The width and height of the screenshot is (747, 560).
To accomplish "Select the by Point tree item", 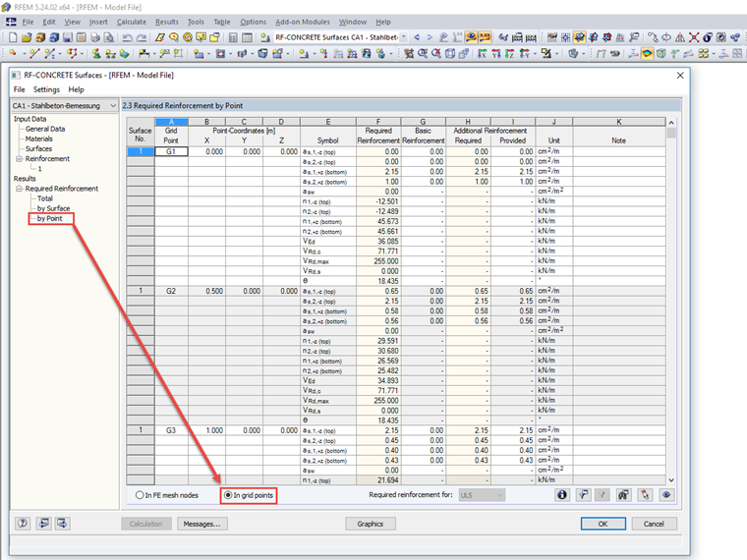I will click(x=49, y=218).
